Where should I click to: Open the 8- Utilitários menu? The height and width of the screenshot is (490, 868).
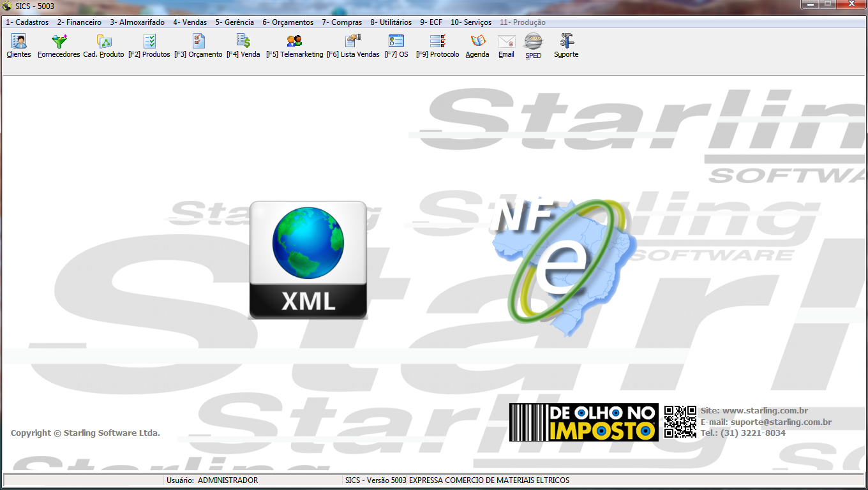(391, 22)
